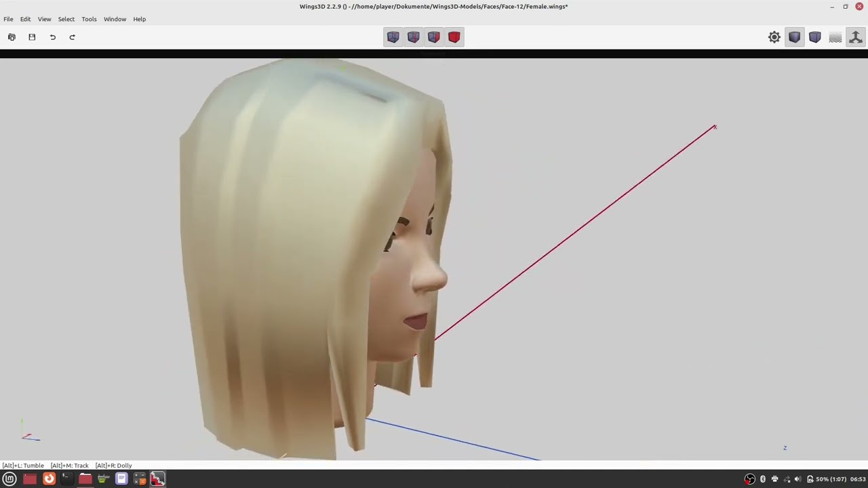This screenshot has width=868, height=488.
Task: Open the Terminal from the taskbar
Action: click(66, 479)
